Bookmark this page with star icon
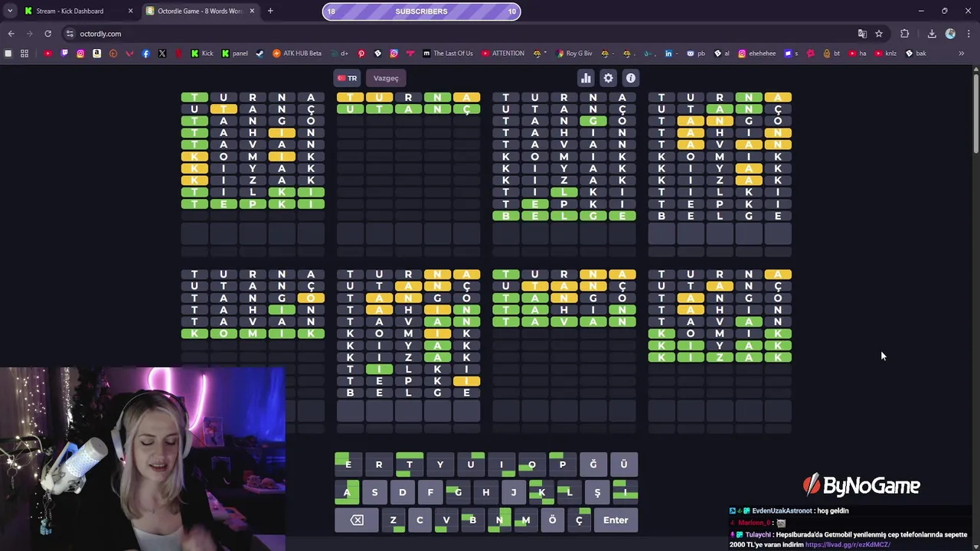The height and width of the screenshot is (551, 980). pyautogui.click(x=879, y=34)
